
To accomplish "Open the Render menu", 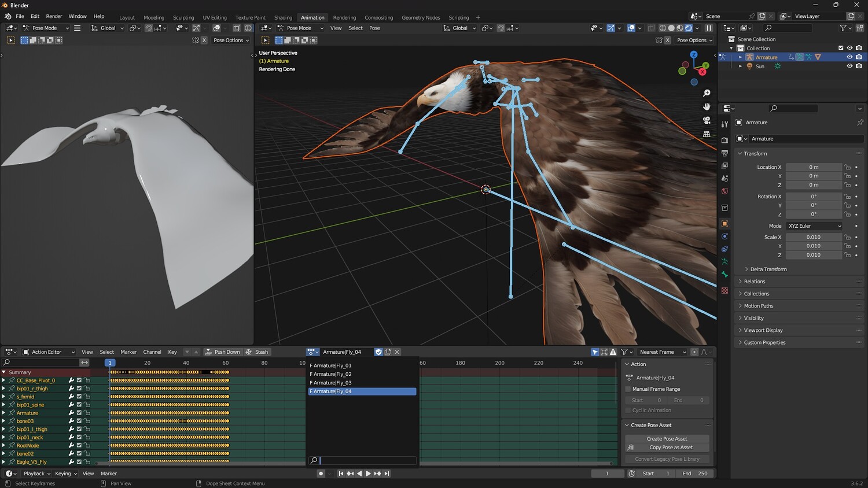I will point(54,16).
